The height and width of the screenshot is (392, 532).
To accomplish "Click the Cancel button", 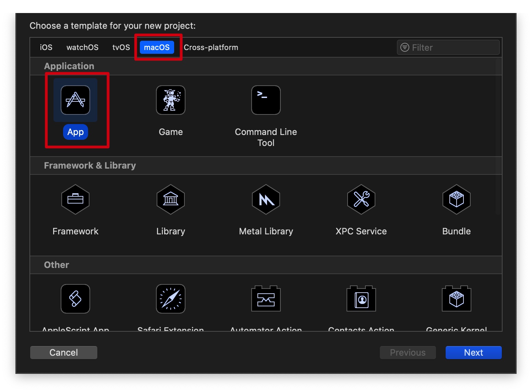I will [64, 353].
